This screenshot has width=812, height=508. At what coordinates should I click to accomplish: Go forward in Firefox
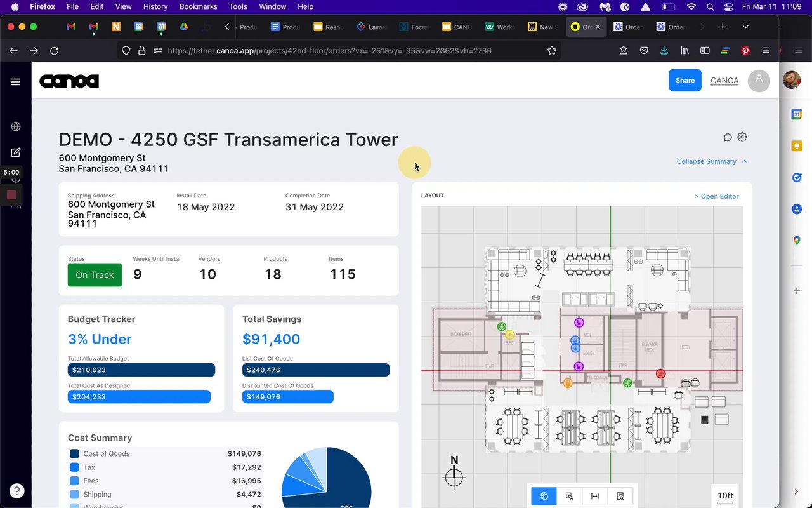coord(34,51)
